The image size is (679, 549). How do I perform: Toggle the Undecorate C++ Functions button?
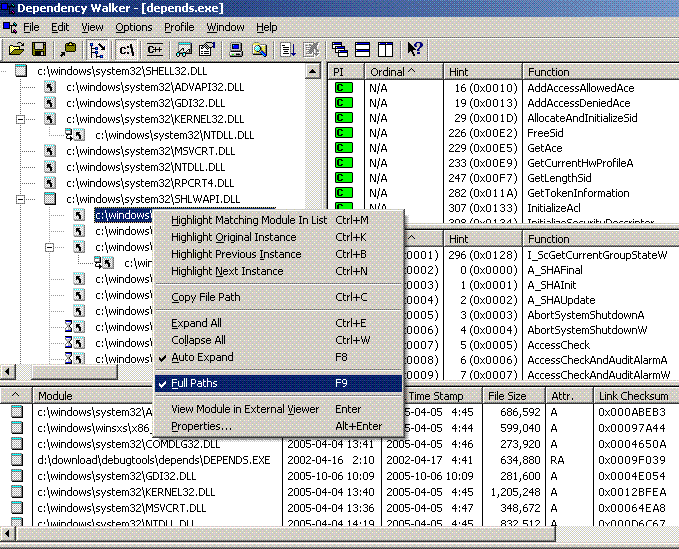(x=155, y=49)
